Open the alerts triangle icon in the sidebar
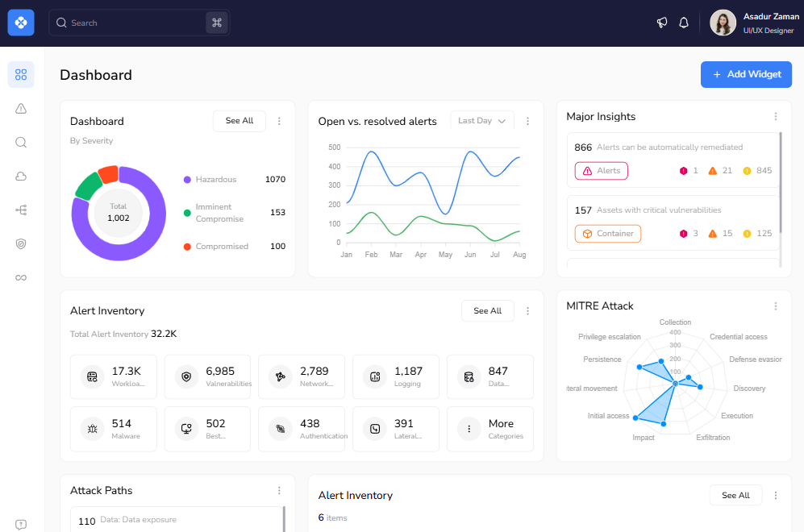The image size is (804, 532). pyautogui.click(x=21, y=109)
